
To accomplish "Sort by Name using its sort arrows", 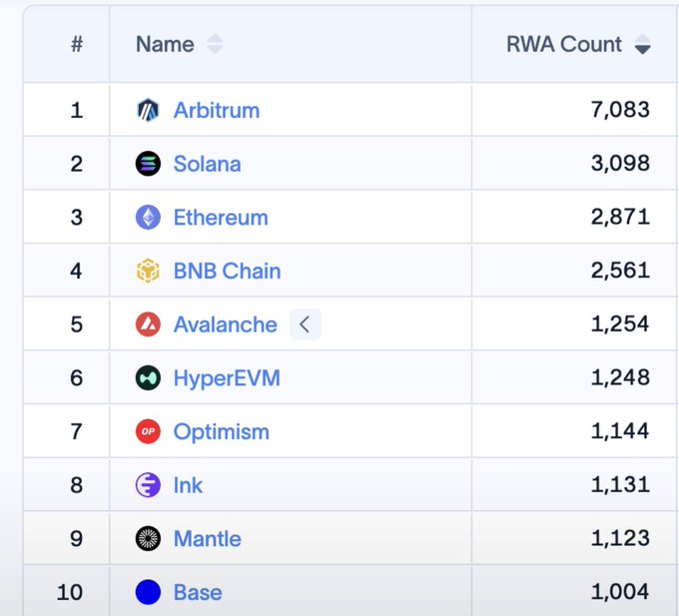I will coord(215,44).
